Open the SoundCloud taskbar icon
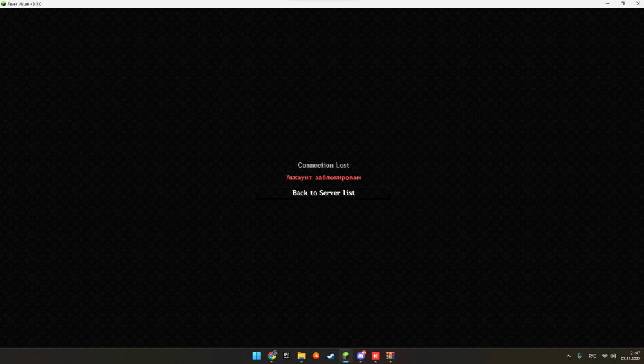The image size is (644, 364). (316, 356)
